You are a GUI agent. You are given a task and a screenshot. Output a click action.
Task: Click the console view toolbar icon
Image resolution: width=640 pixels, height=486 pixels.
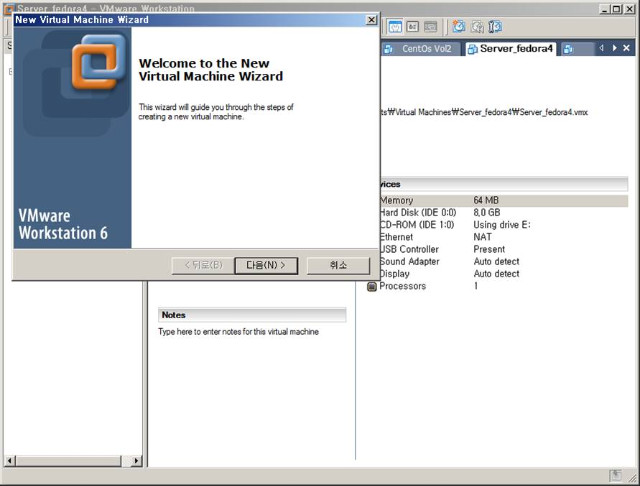pos(413,27)
